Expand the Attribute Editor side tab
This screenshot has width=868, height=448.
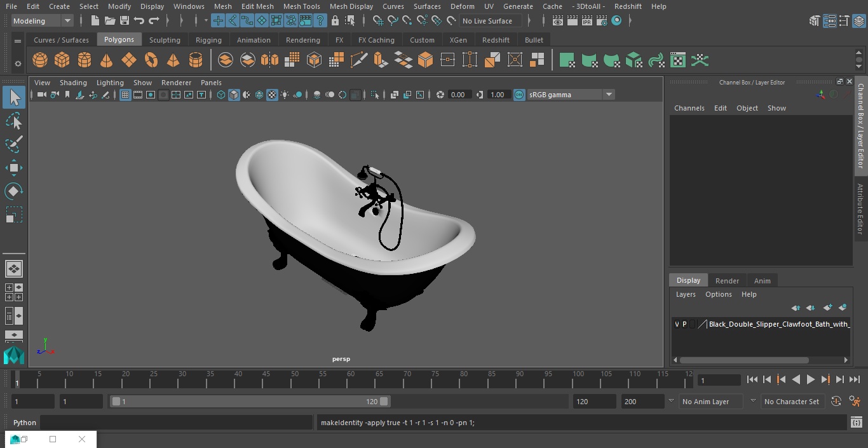point(860,209)
